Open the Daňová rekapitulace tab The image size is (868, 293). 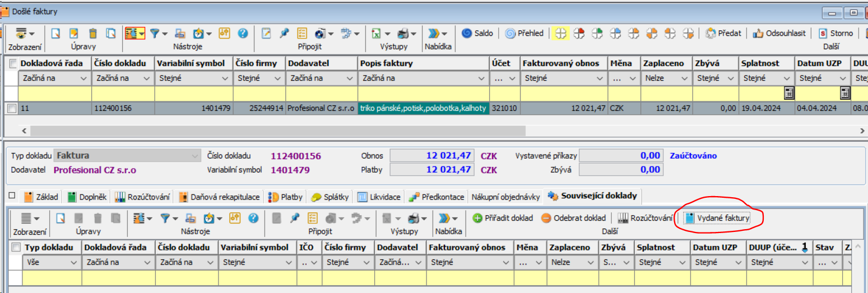click(219, 197)
